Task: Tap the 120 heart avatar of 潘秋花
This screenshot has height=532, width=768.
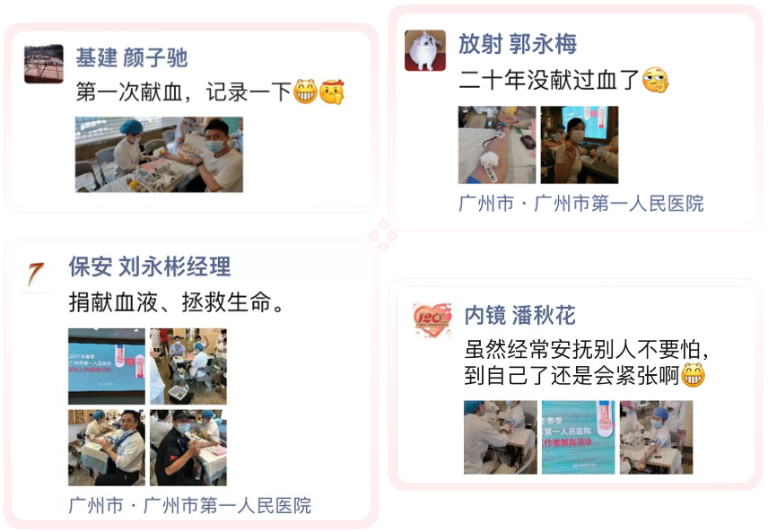Action: pos(432,320)
